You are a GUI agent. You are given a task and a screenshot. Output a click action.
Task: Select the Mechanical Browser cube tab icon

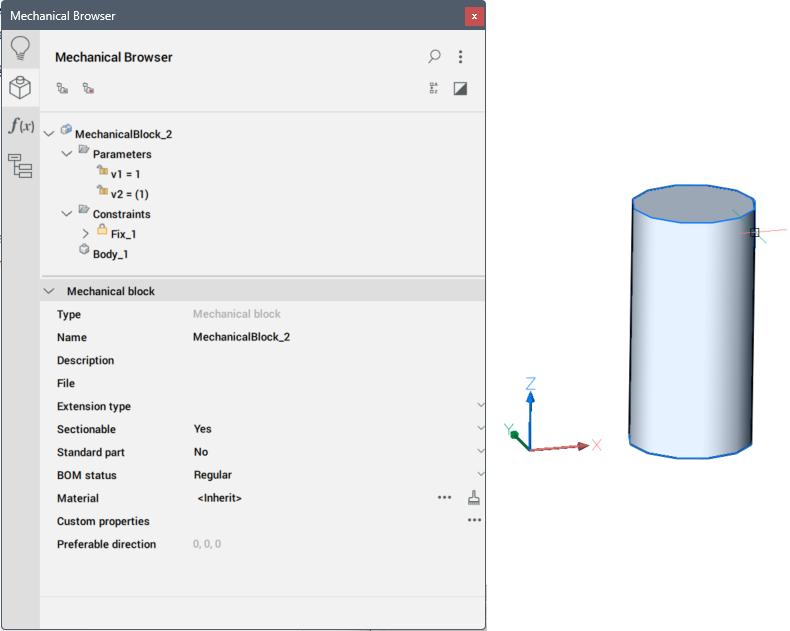(20, 88)
